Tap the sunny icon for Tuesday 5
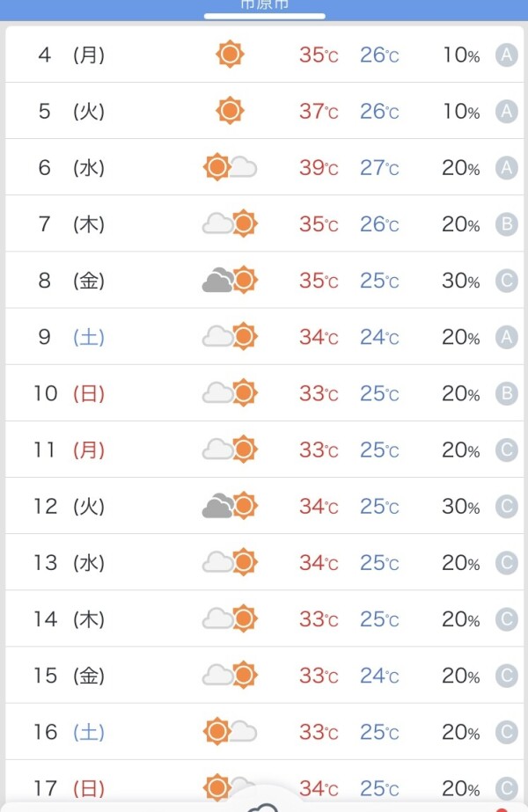 point(230,111)
